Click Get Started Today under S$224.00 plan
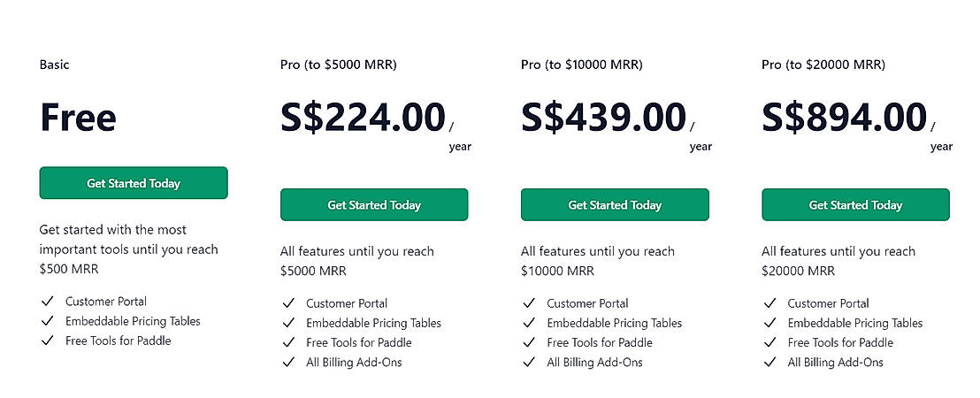 pos(374,204)
